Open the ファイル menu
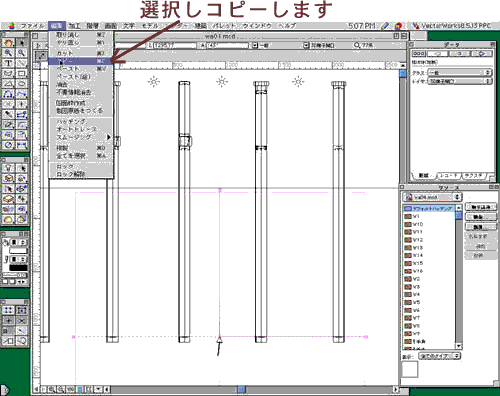This screenshot has height=396, width=500. [x=32, y=26]
